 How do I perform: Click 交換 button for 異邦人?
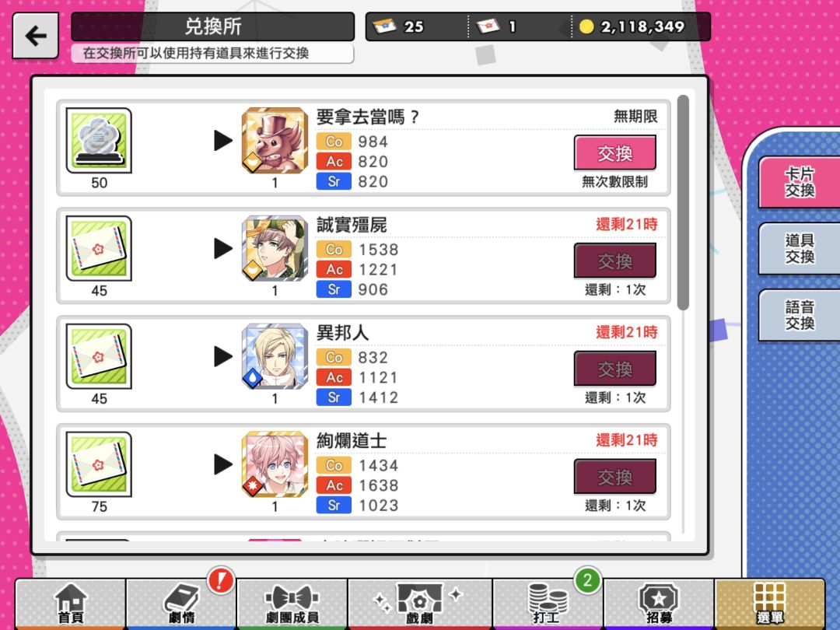tap(615, 369)
